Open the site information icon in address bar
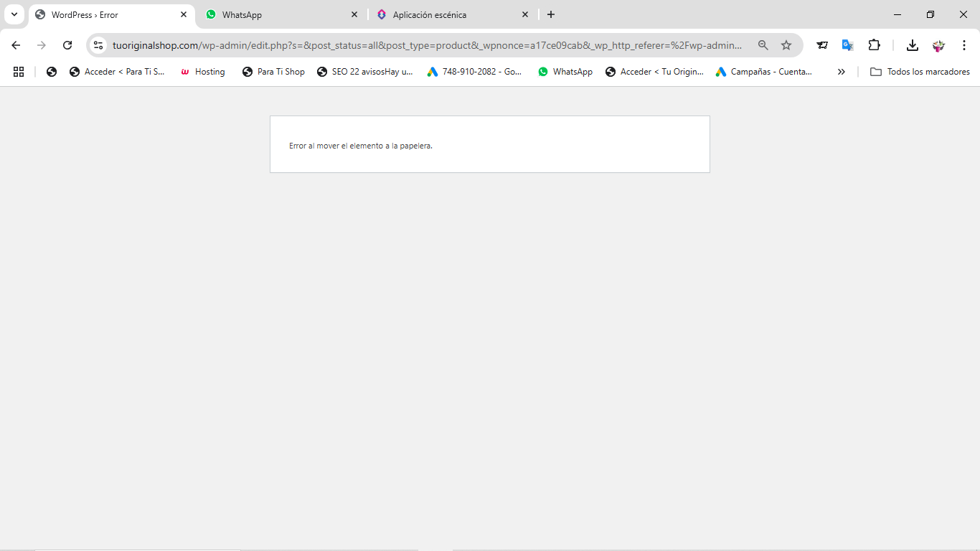The image size is (980, 551). tap(98, 45)
